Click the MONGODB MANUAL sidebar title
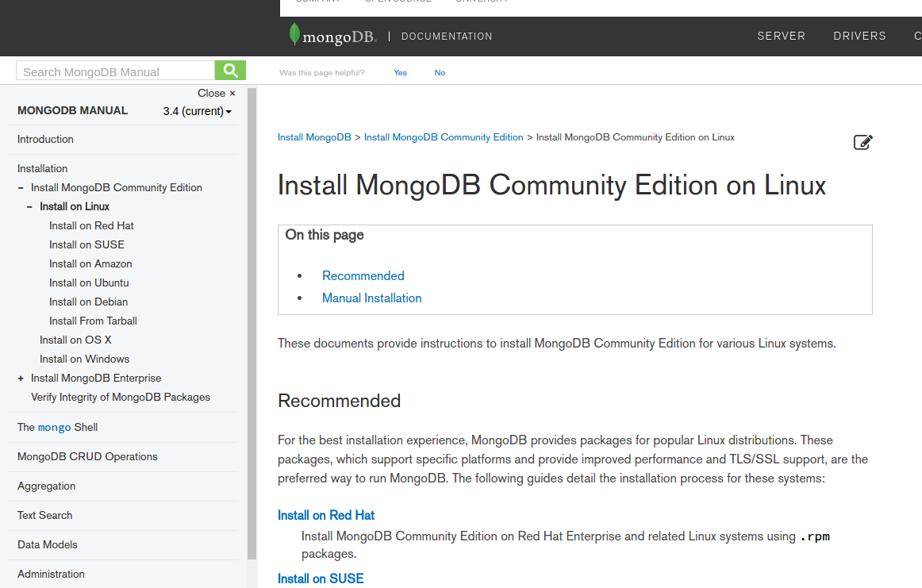This screenshot has height=588, width=922. tap(72, 110)
